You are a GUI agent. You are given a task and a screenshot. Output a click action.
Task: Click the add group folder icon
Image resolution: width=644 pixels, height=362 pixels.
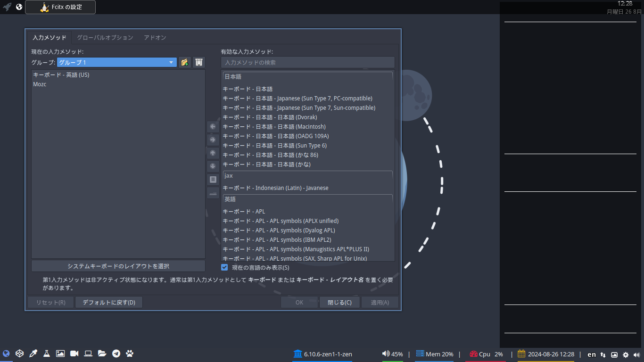185,62
